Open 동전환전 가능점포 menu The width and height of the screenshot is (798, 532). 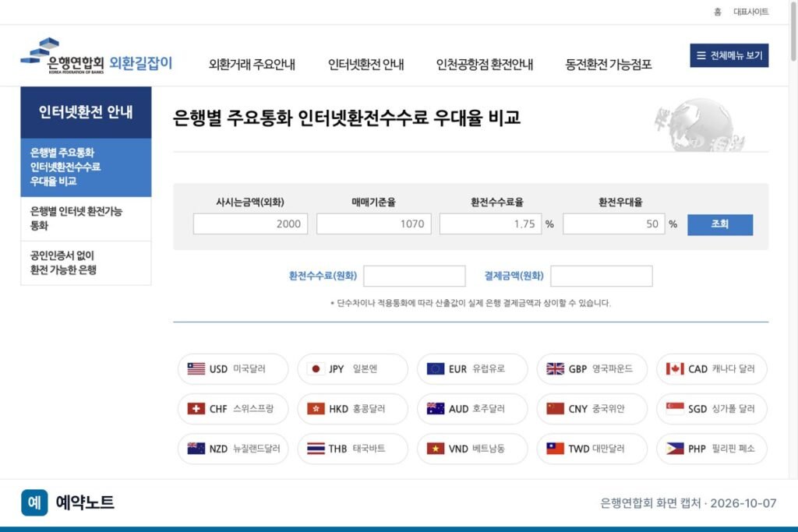(608, 64)
